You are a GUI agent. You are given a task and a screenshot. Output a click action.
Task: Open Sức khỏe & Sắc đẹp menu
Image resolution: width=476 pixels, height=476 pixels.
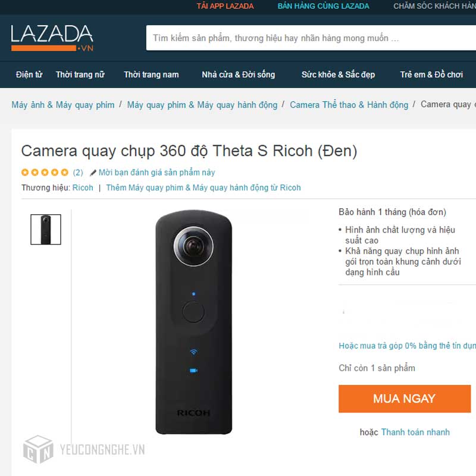click(x=338, y=75)
